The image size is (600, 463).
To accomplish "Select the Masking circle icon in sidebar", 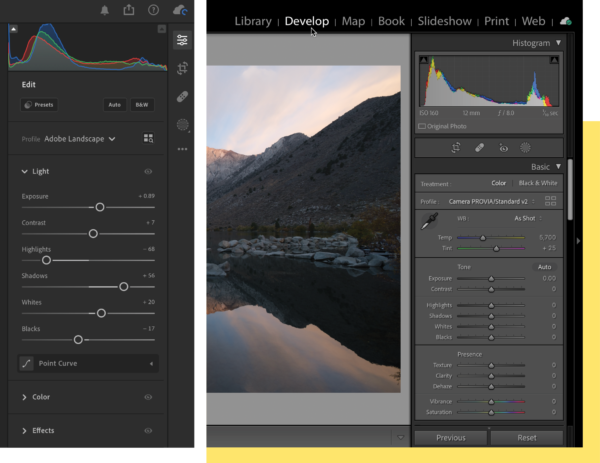I will [183, 125].
